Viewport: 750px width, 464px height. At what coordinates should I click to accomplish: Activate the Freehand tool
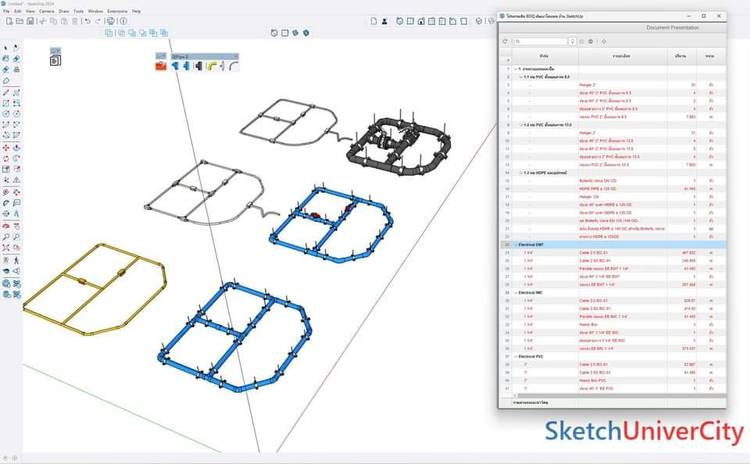tap(17, 92)
